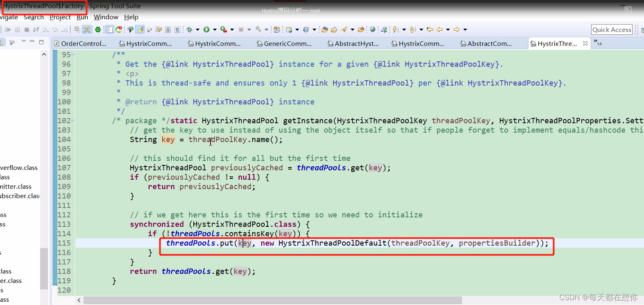This screenshot has height=305, width=644.
Task: Click the Step Over icon
Action: (x=55, y=29)
